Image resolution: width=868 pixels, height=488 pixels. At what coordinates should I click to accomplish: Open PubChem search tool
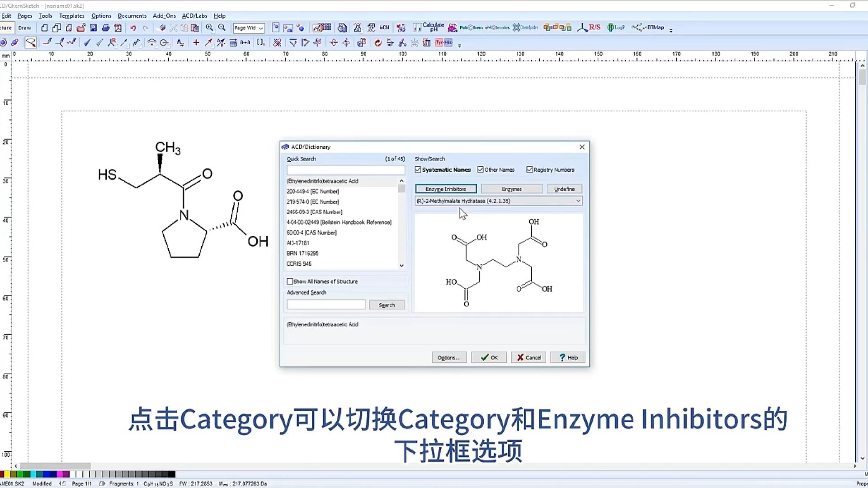tap(472, 28)
